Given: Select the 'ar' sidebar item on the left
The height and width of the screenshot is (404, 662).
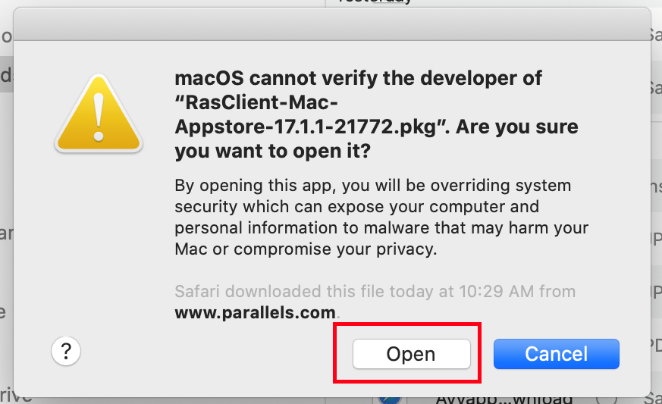Looking at the screenshot, I should (x=6, y=233).
